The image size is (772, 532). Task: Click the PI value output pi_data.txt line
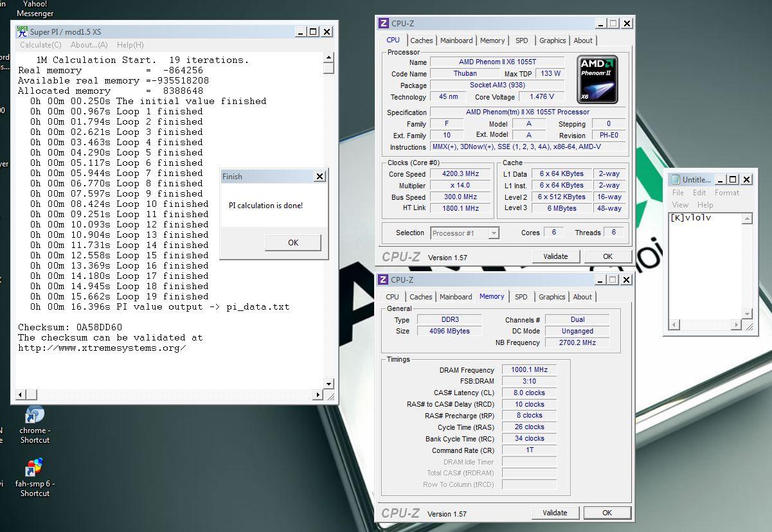tap(160, 306)
